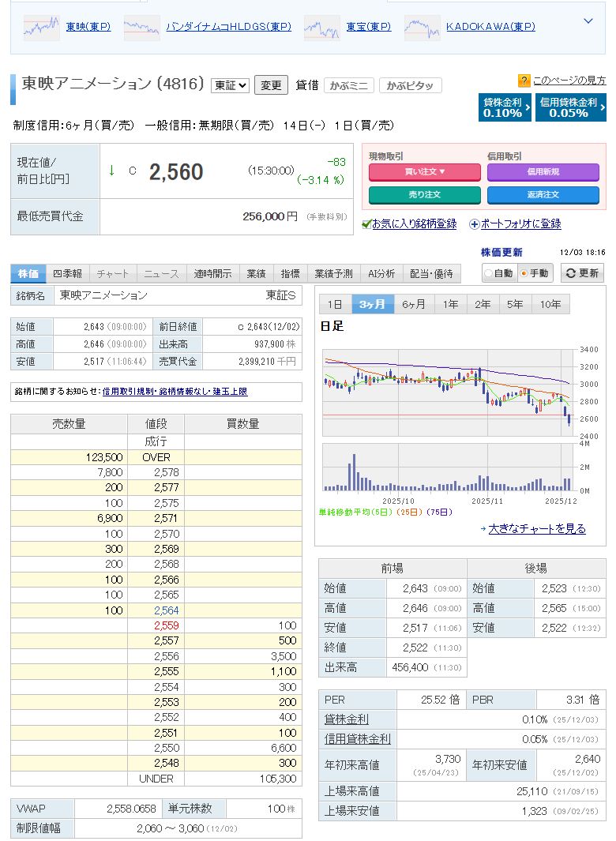The image size is (616, 841).
Task: Click the ポートフォリオに登録 plus icon
Action: click(x=474, y=224)
